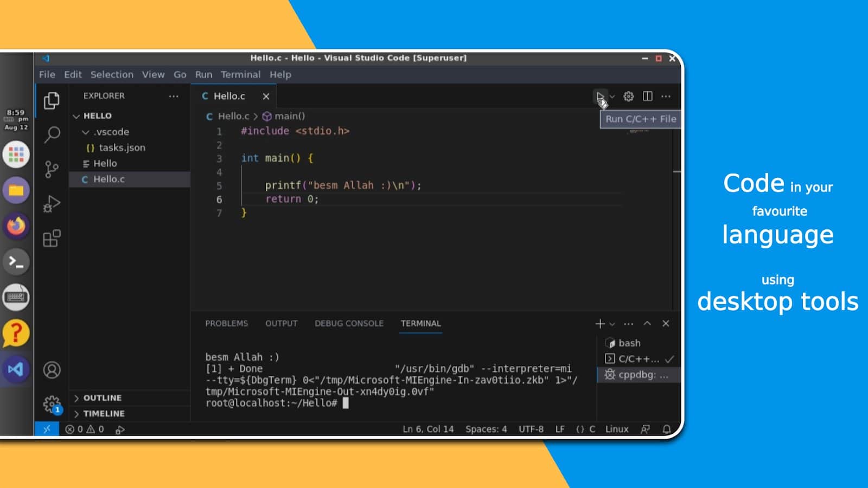The width and height of the screenshot is (868, 488).
Task: Open Run and Debug view
Action: pyautogui.click(x=52, y=204)
